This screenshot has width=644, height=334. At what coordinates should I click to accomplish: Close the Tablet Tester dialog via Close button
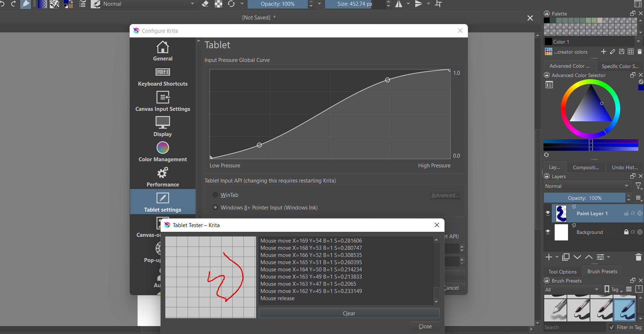425,326
